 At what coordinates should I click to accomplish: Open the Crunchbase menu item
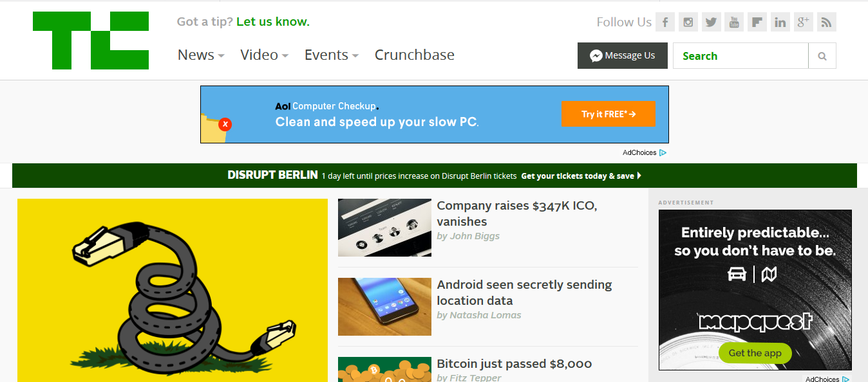(415, 55)
